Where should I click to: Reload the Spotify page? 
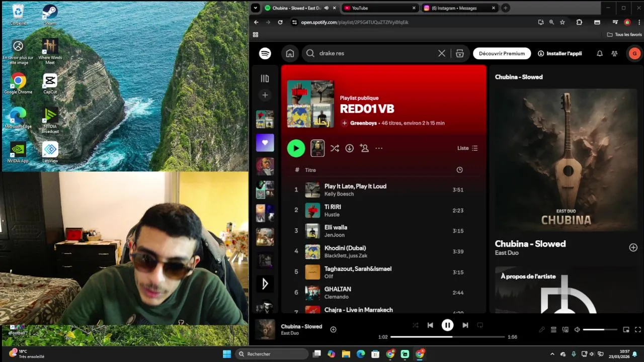[280, 22]
